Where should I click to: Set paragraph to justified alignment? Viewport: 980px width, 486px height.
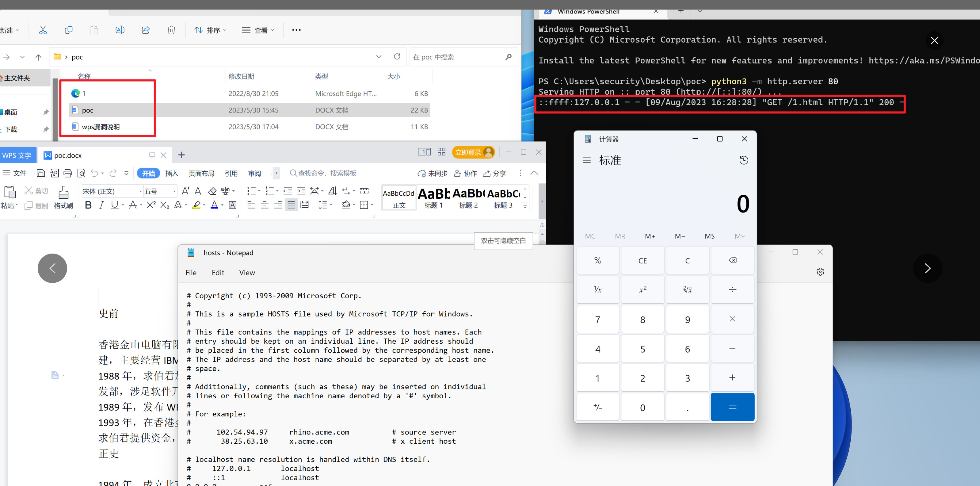292,205
